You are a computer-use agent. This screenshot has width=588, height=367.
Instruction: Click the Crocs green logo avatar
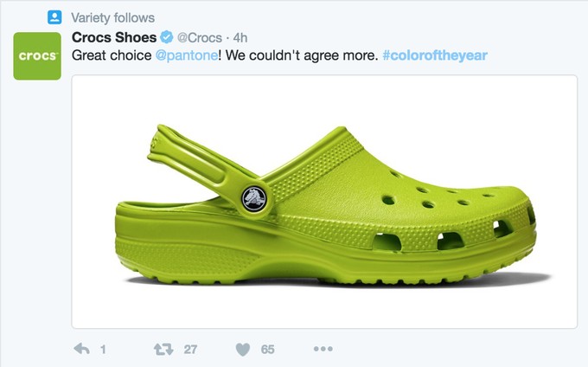pos(37,55)
